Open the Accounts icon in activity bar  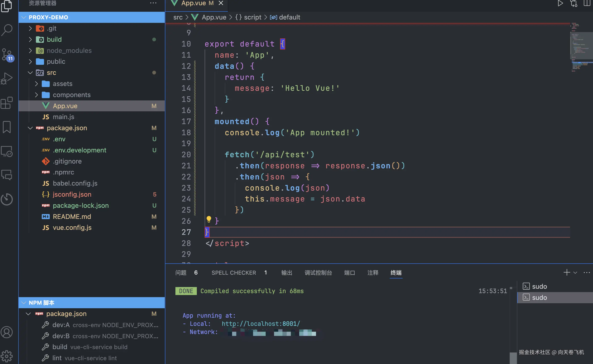tap(7, 332)
